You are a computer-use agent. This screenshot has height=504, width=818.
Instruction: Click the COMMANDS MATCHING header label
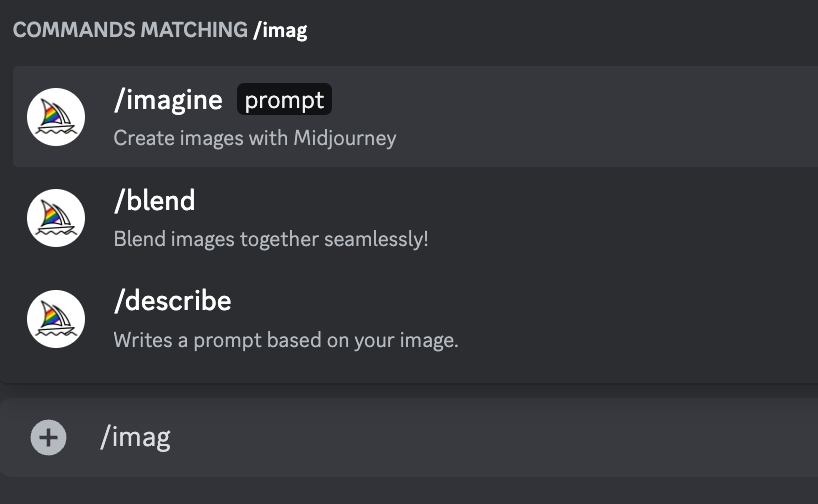click(130, 30)
